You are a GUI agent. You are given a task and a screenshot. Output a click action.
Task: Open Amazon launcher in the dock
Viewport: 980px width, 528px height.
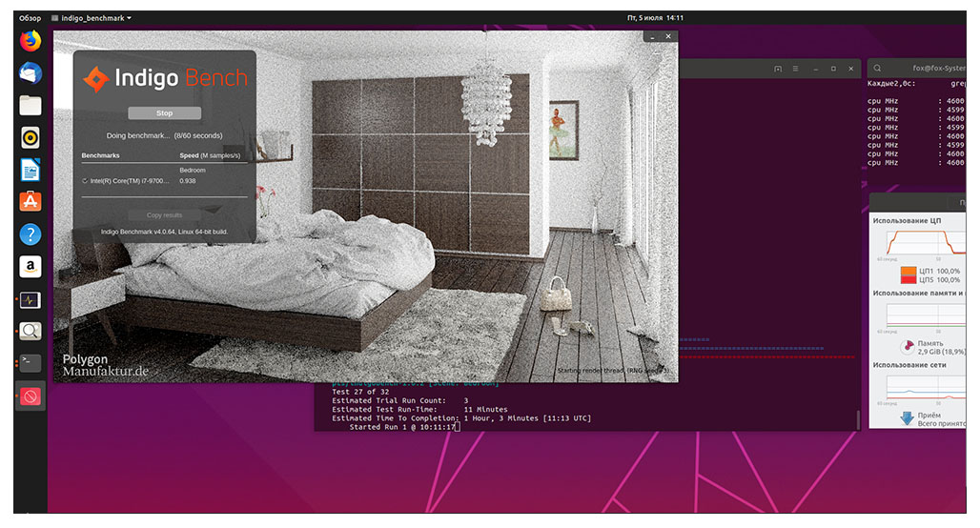[30, 267]
